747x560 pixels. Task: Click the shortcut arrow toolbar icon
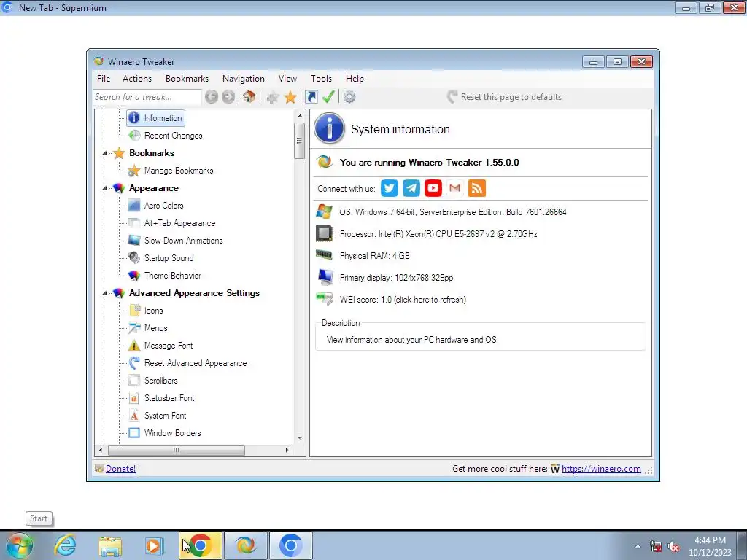[x=311, y=97]
